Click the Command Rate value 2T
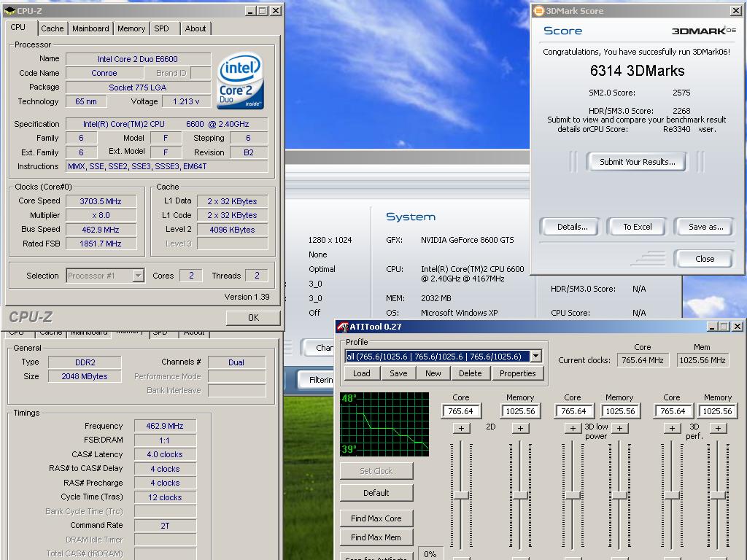 click(x=165, y=526)
